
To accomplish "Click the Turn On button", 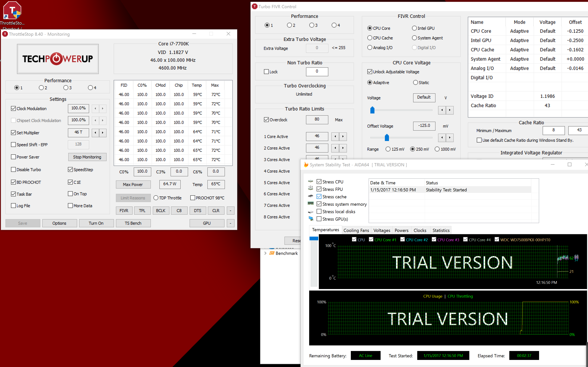I will click(96, 223).
